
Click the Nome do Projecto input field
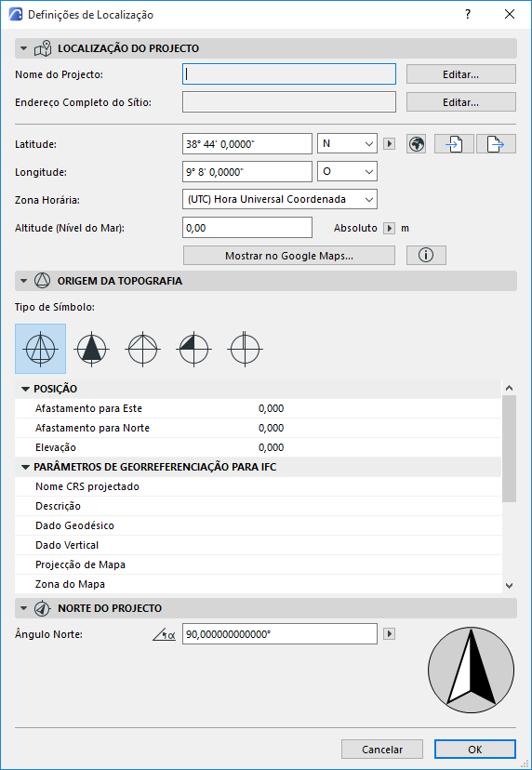point(289,74)
